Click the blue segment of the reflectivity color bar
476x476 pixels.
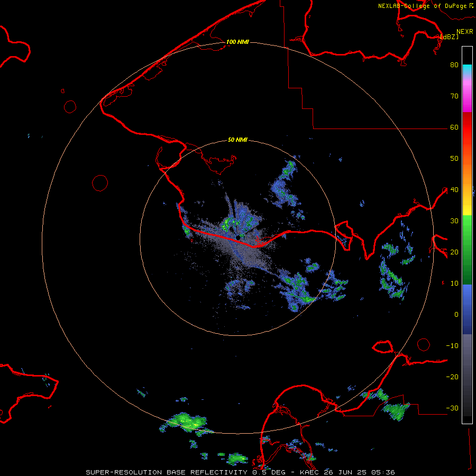(x=467, y=309)
